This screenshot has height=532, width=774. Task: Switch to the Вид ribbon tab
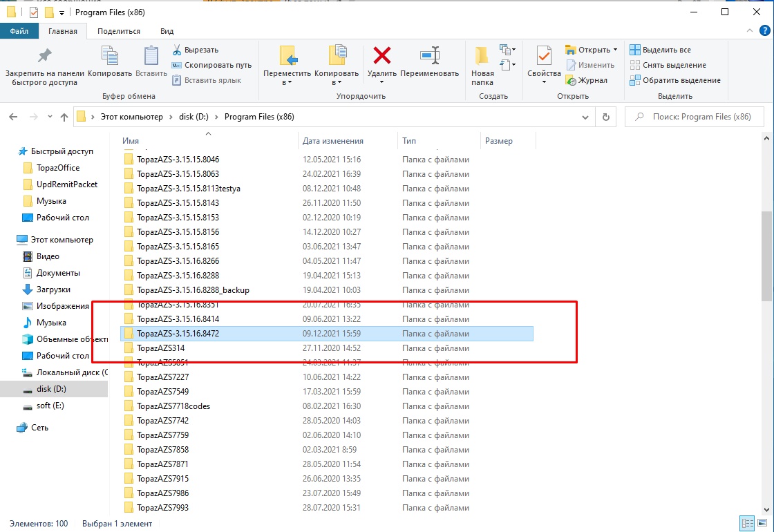167,31
